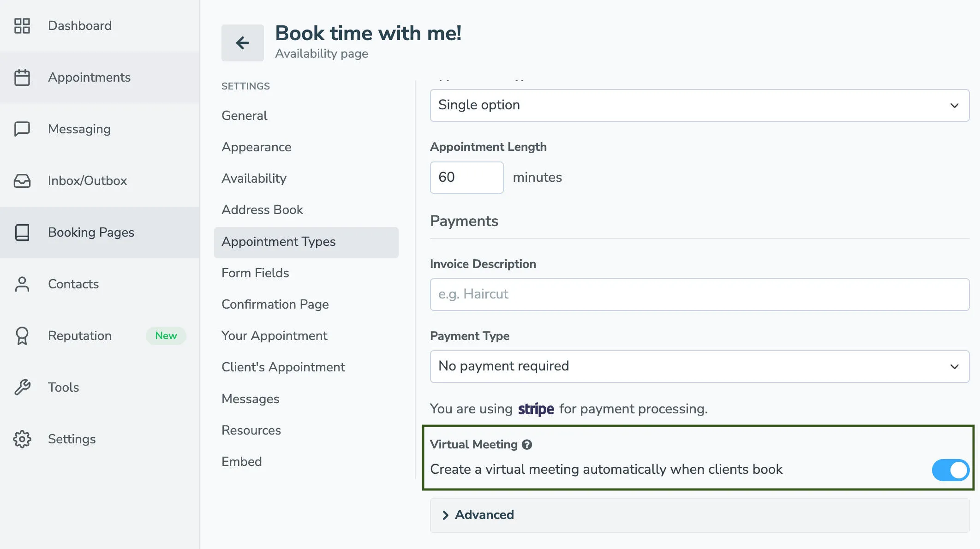The width and height of the screenshot is (980, 549).
Task: Disable automatic virtual meeting creation
Action: coord(950,470)
